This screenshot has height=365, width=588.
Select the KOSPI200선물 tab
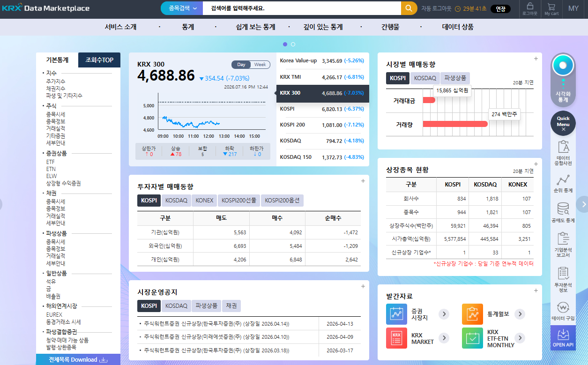239,201
